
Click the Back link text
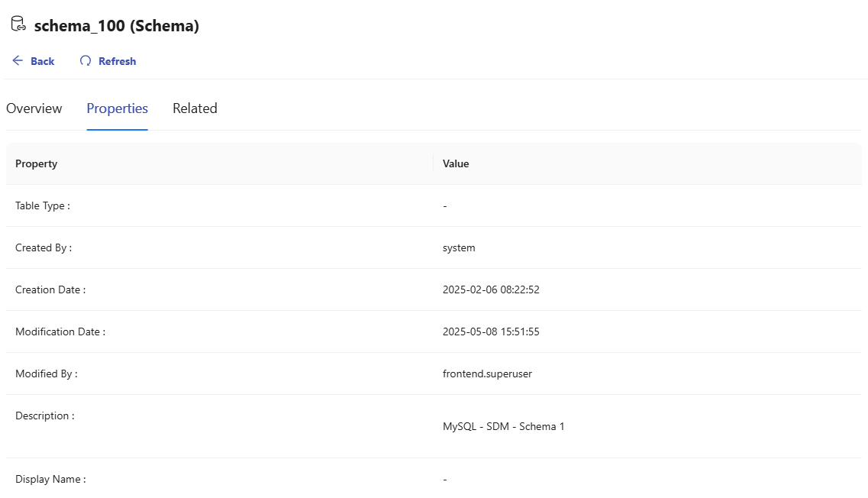(43, 61)
